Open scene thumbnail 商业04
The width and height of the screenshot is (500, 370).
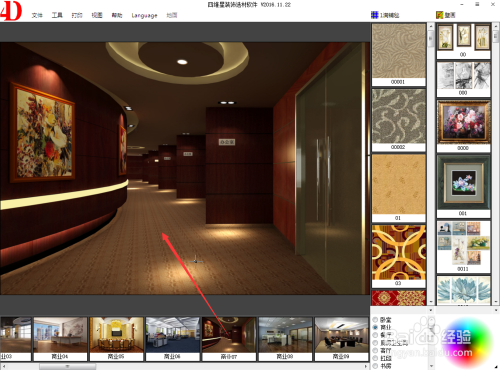point(60,339)
